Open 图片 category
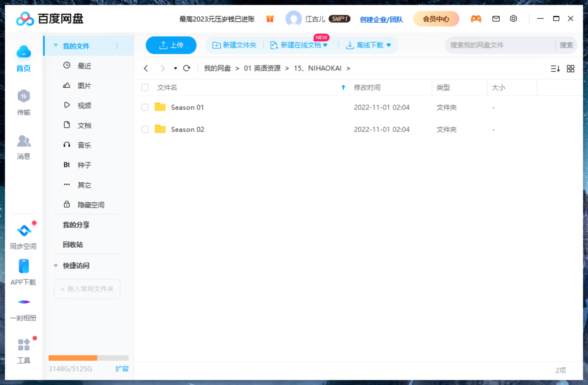Screen dimensions: 588x385 pyautogui.click(x=84, y=86)
